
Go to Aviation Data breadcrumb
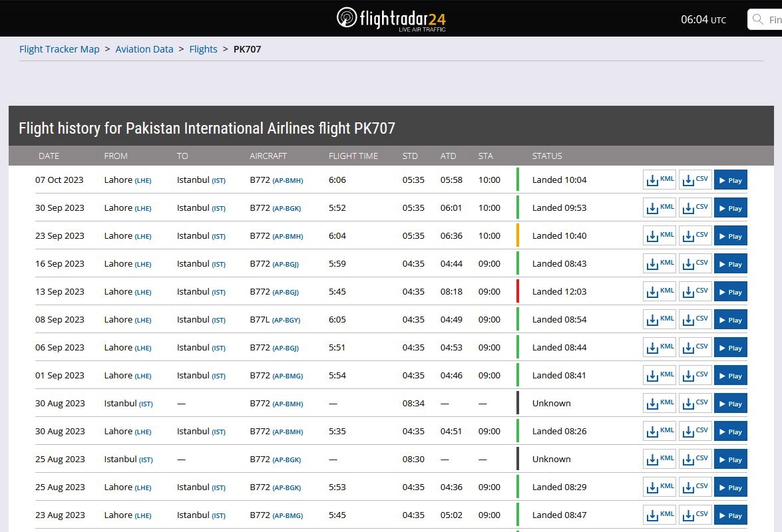144,49
